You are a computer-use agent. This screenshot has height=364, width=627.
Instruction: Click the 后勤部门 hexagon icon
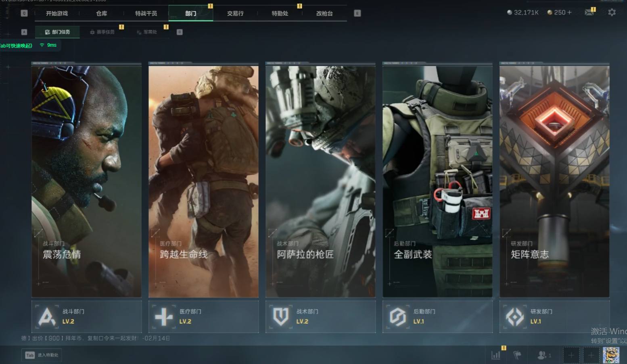click(398, 317)
